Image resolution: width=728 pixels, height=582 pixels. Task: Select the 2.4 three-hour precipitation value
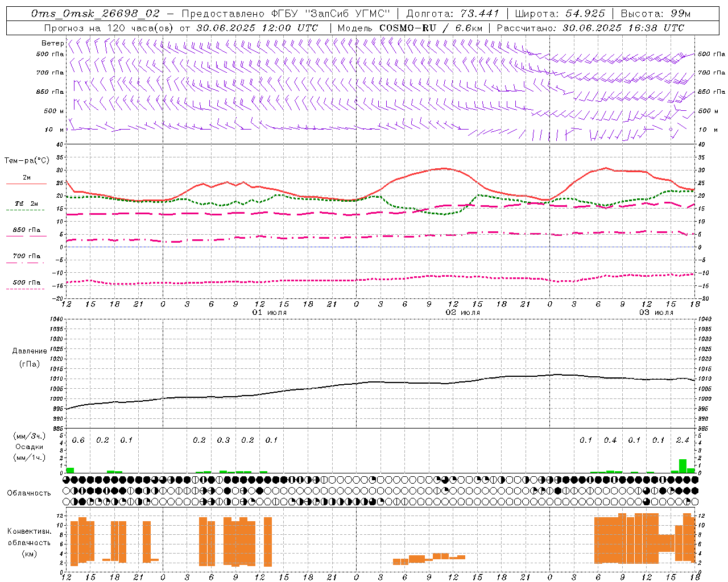[x=683, y=440]
